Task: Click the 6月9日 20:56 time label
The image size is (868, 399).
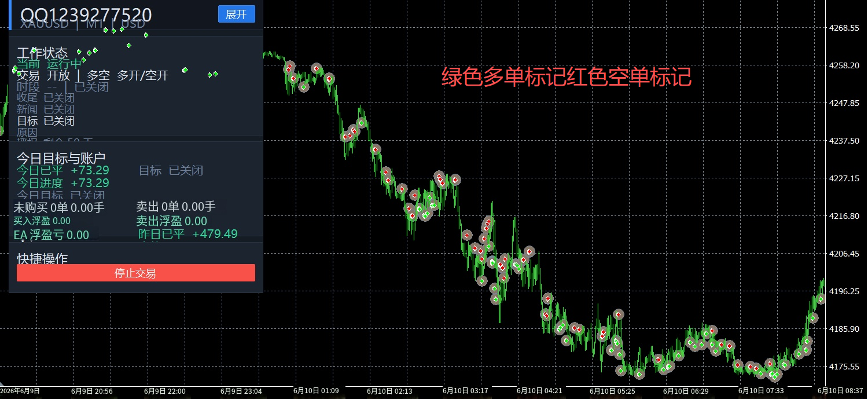Action: click(92, 392)
